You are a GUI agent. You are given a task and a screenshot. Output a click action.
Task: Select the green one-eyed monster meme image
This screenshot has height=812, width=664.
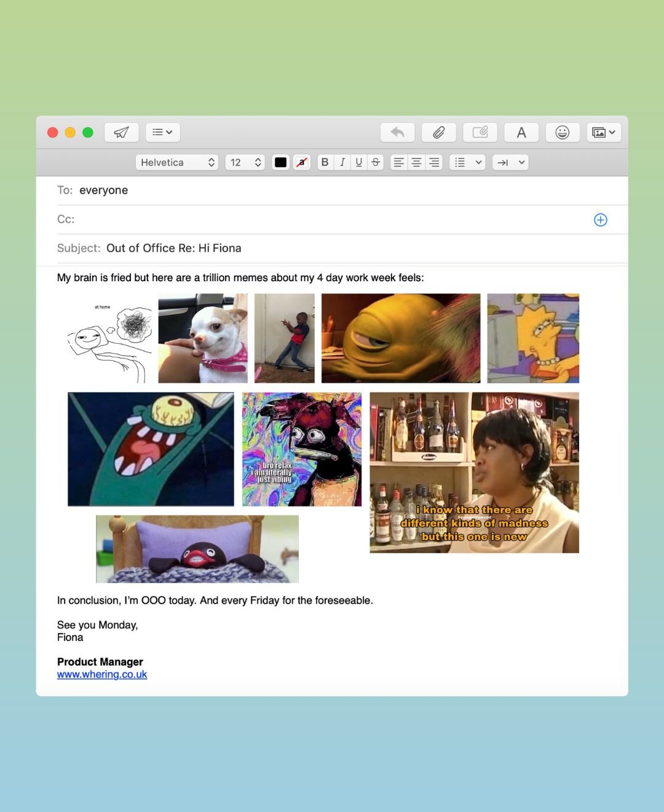[401, 338]
